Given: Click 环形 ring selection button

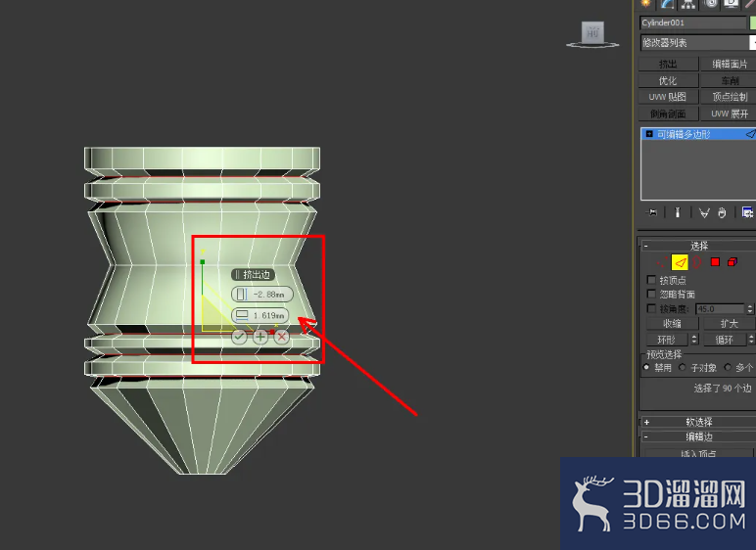Looking at the screenshot, I should 667,340.
